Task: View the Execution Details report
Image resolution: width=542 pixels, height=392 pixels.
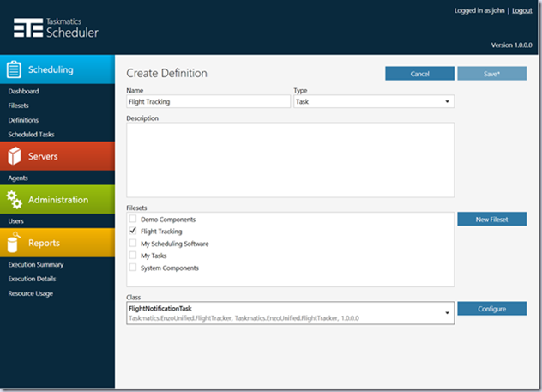Action: pyautogui.click(x=32, y=279)
